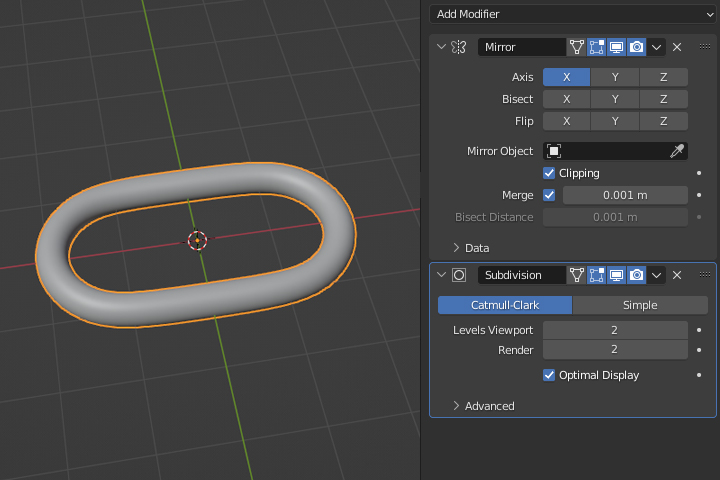Click the 3D cursor at origin
Viewport: 720px width, 480px height.
197,240
